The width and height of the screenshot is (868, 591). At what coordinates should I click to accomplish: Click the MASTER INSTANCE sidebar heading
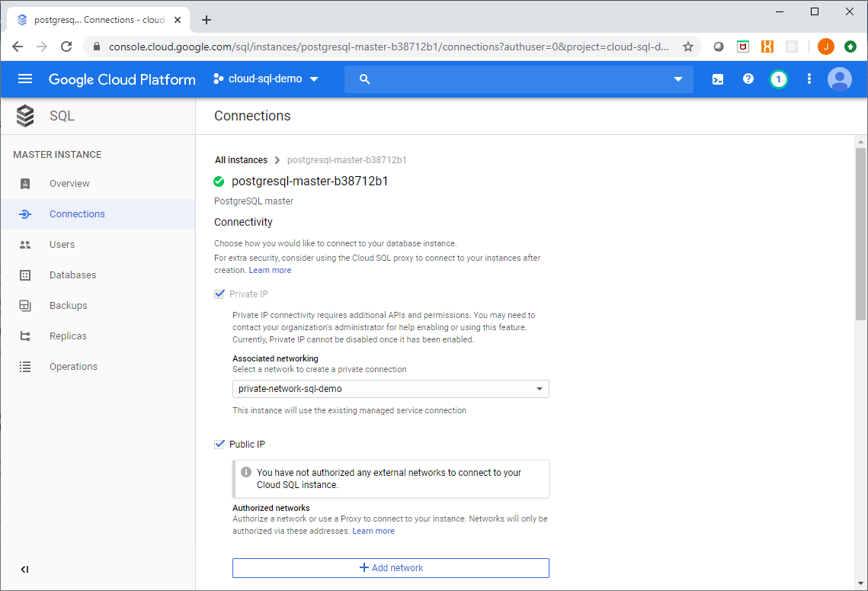(58, 155)
